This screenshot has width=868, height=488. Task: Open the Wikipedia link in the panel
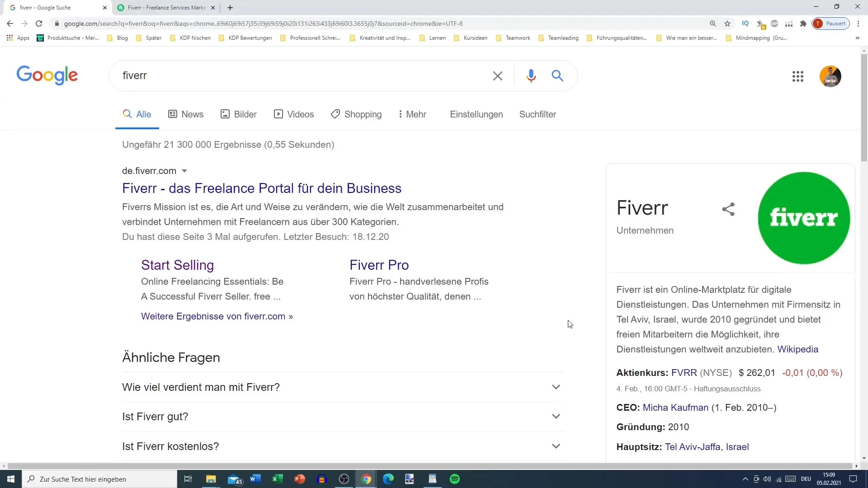(797, 349)
